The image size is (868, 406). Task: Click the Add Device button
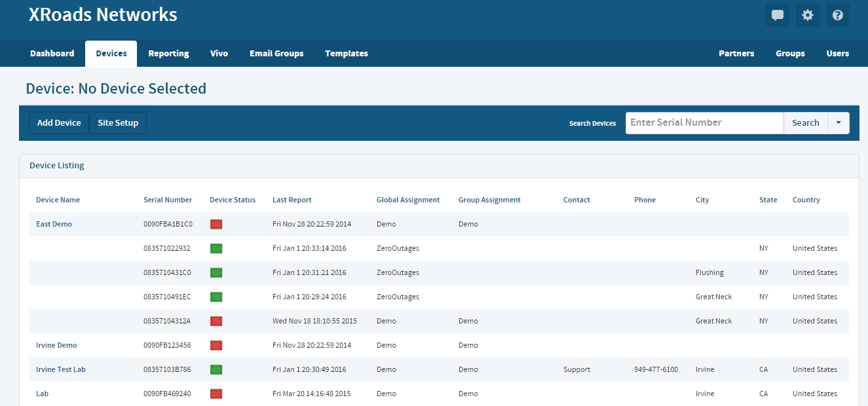(x=59, y=122)
